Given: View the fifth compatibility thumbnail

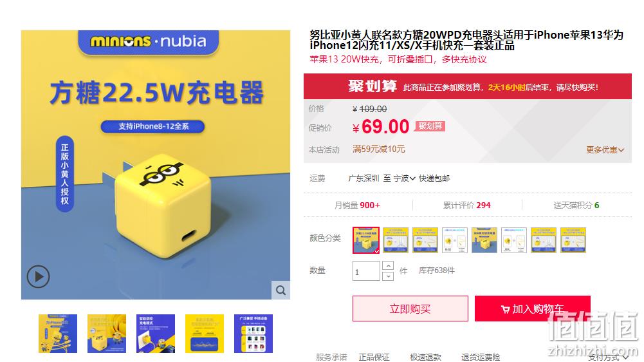Looking at the screenshot, I should point(253,334).
